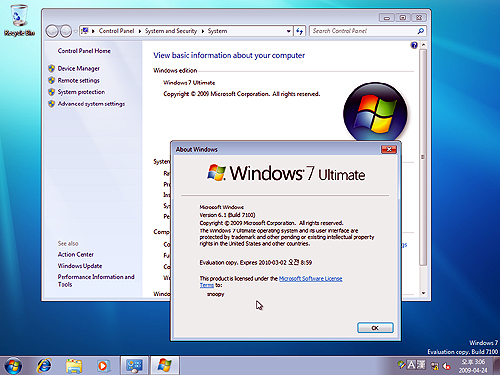The width and height of the screenshot is (500, 375).
Task: Click the network tray icon
Action: (x=434, y=366)
